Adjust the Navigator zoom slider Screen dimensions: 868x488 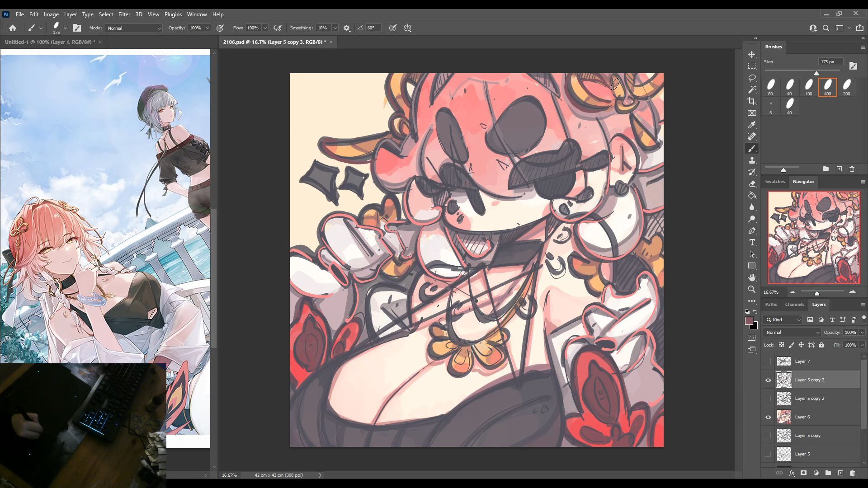tap(817, 293)
